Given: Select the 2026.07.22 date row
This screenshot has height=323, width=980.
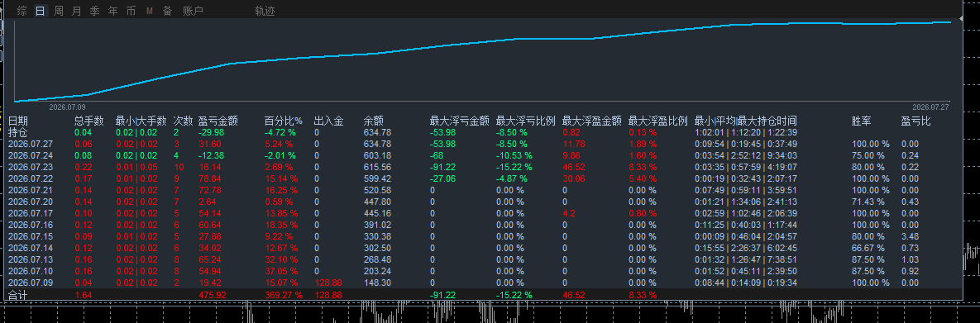Looking at the screenshot, I should tap(30, 178).
